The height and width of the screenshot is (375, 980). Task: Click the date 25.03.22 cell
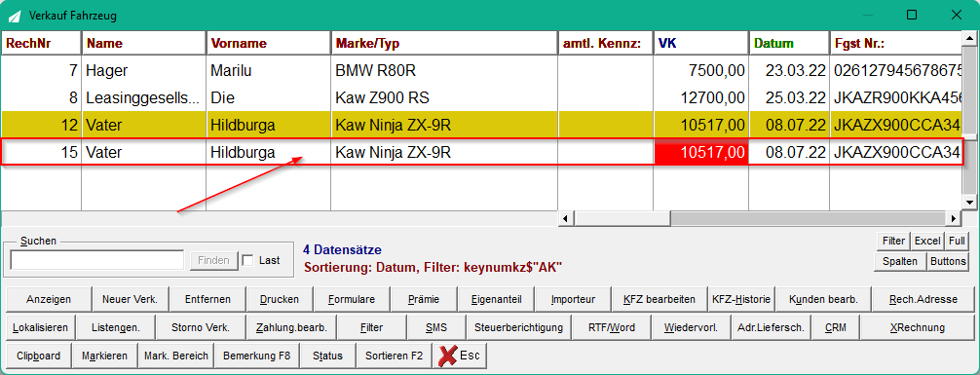(789, 98)
